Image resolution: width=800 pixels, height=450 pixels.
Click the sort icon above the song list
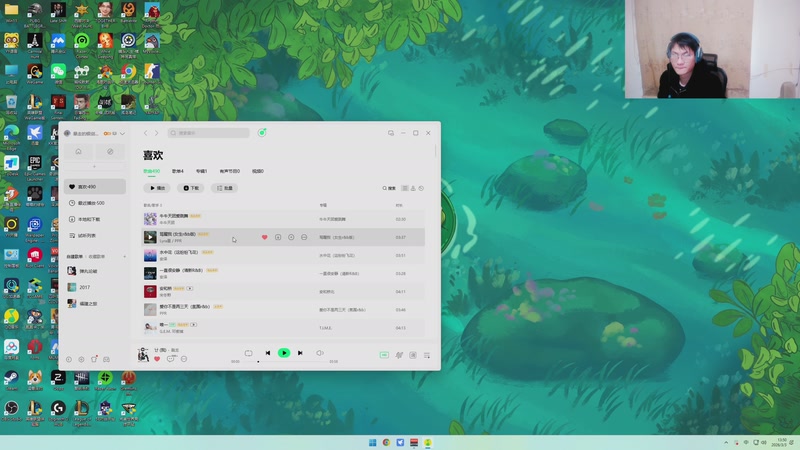[413, 188]
